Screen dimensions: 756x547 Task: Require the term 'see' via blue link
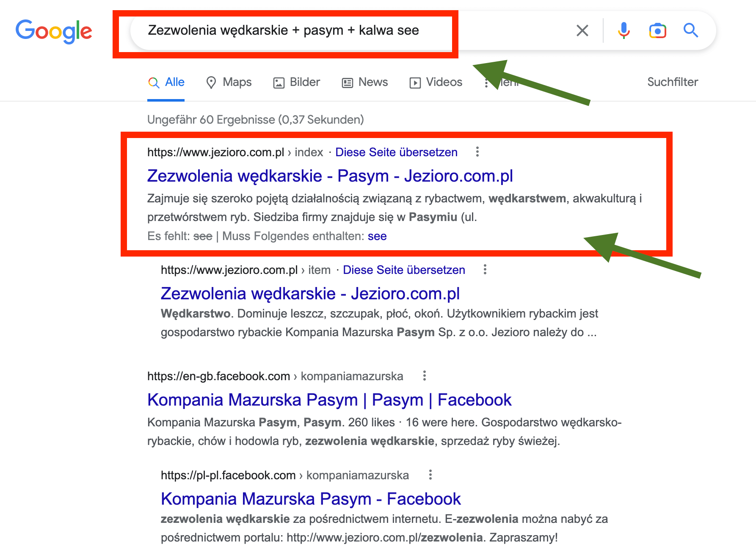[377, 236]
